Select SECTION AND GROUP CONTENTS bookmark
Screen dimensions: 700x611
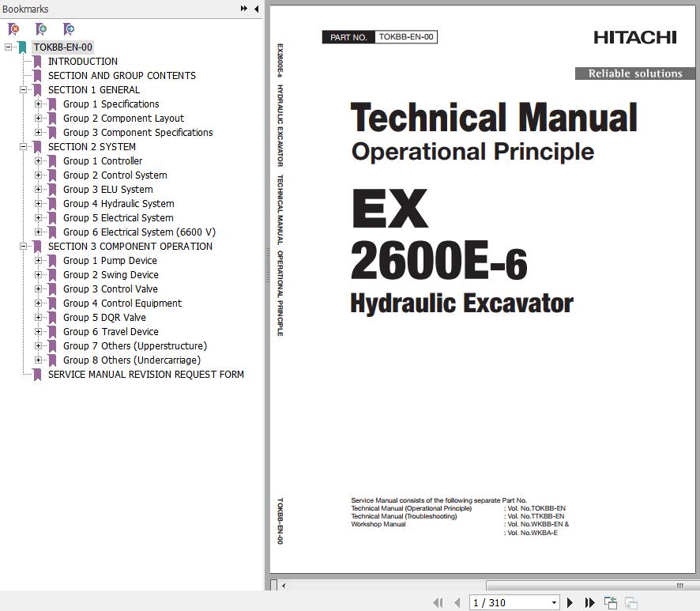coord(122,76)
